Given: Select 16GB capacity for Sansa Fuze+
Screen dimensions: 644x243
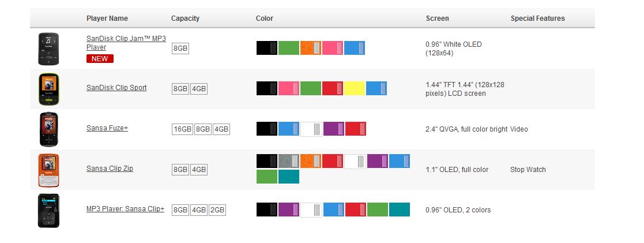Looking at the screenshot, I should pyautogui.click(x=182, y=129).
